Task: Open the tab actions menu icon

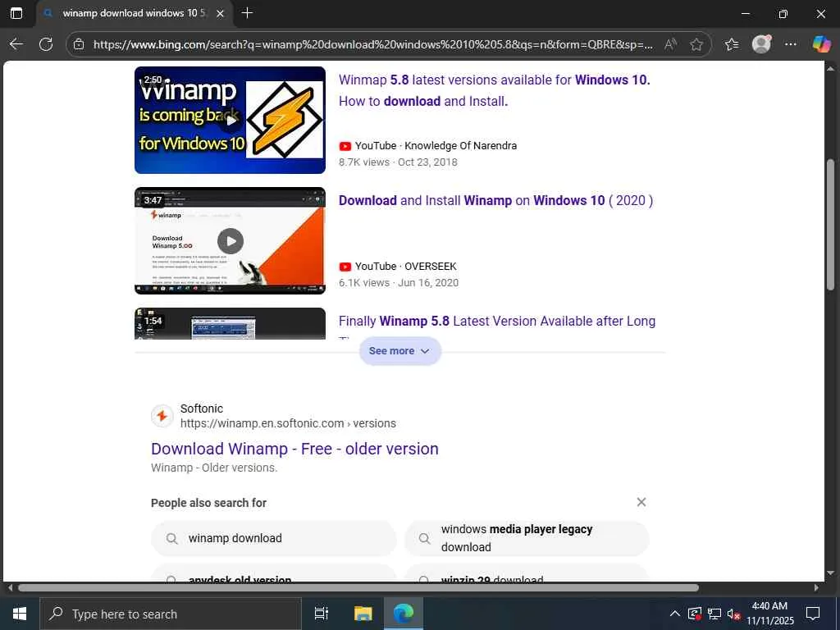Action: coord(16,13)
